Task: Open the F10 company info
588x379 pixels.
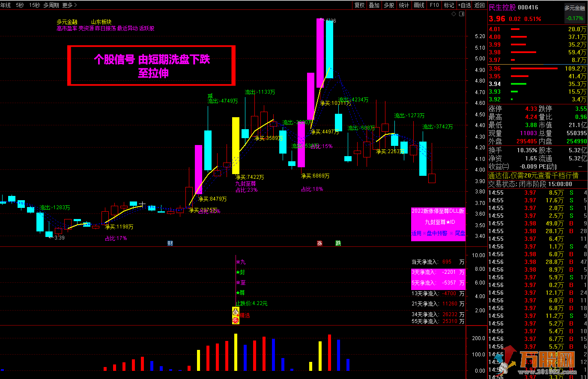Action: (435, 5)
